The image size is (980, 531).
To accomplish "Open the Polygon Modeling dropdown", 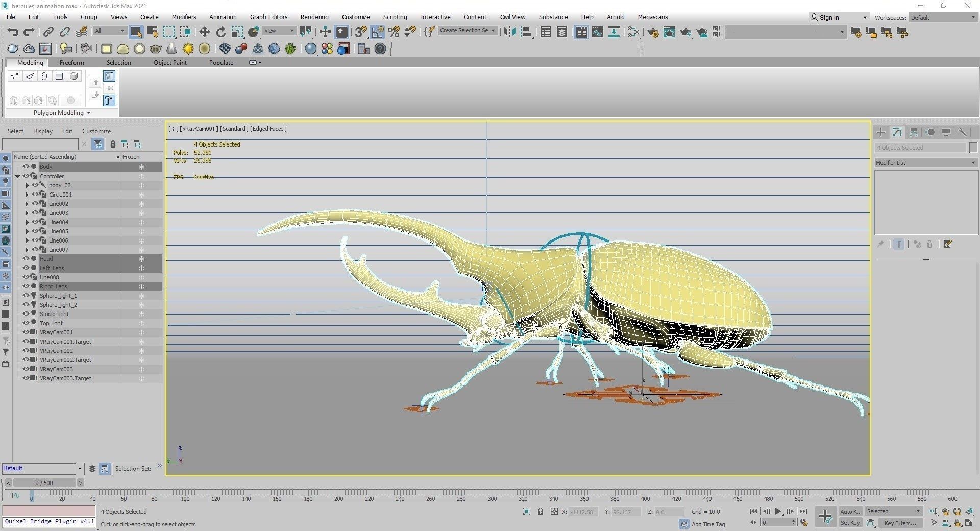I will [x=62, y=113].
